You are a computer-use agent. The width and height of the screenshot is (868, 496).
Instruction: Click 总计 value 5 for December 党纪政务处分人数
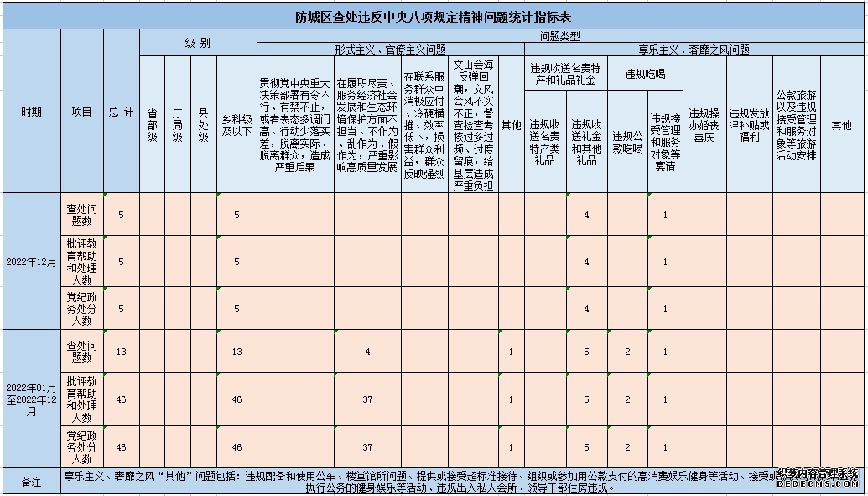click(122, 308)
